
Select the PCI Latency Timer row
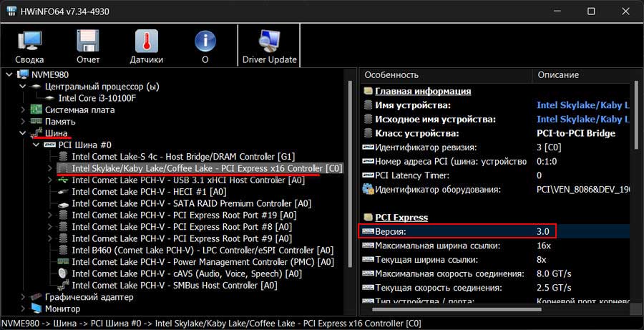[494, 175]
